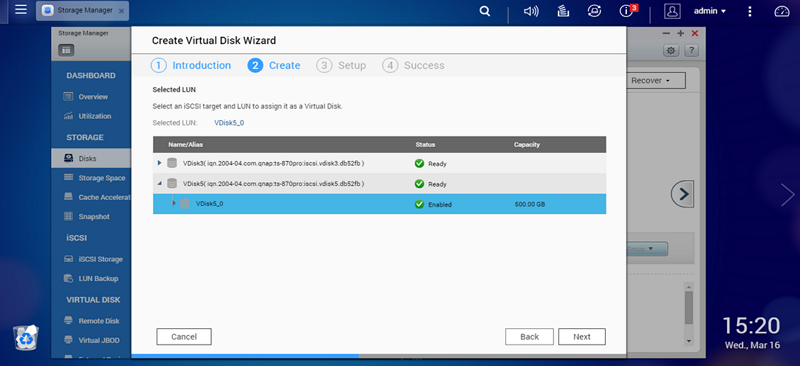
Task: Click the desktop next-page arrow
Action: [x=788, y=194]
